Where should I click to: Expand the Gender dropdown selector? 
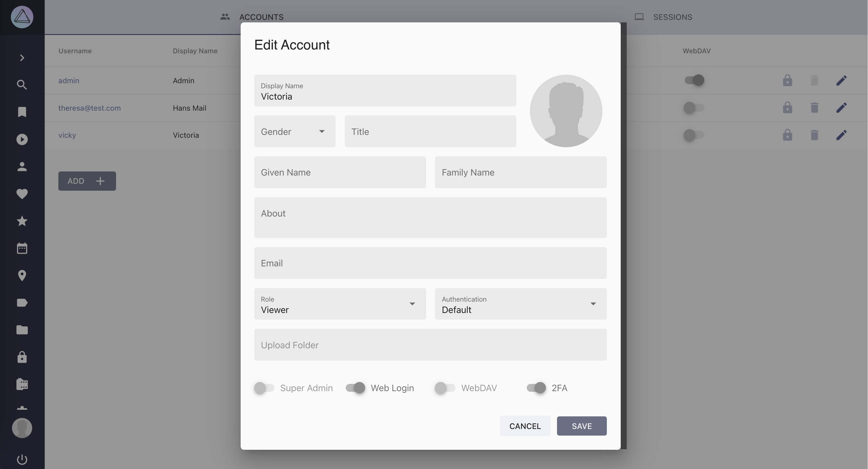pos(321,131)
